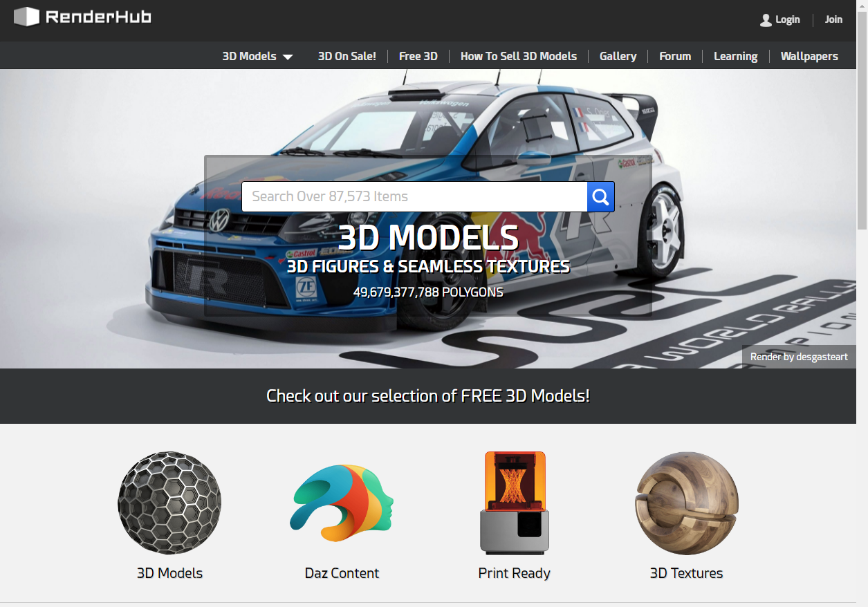Open the Forum page
The image size is (868, 607).
coord(674,56)
